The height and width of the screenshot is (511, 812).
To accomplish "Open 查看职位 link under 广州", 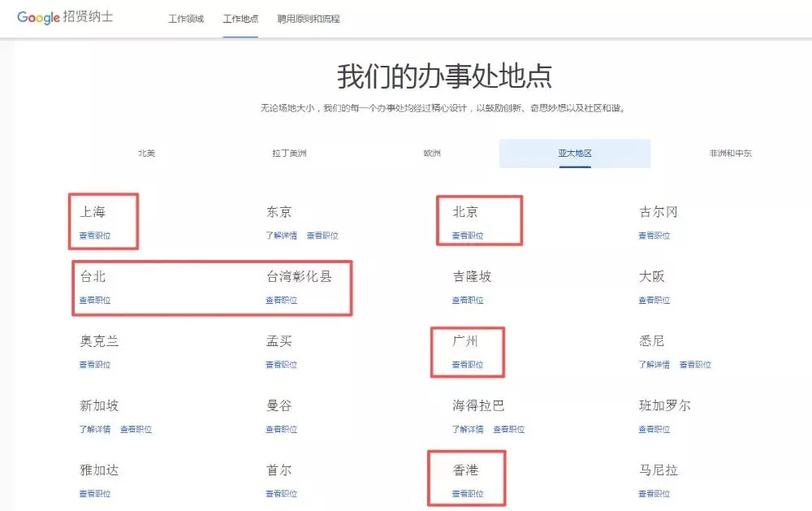I will (468, 365).
